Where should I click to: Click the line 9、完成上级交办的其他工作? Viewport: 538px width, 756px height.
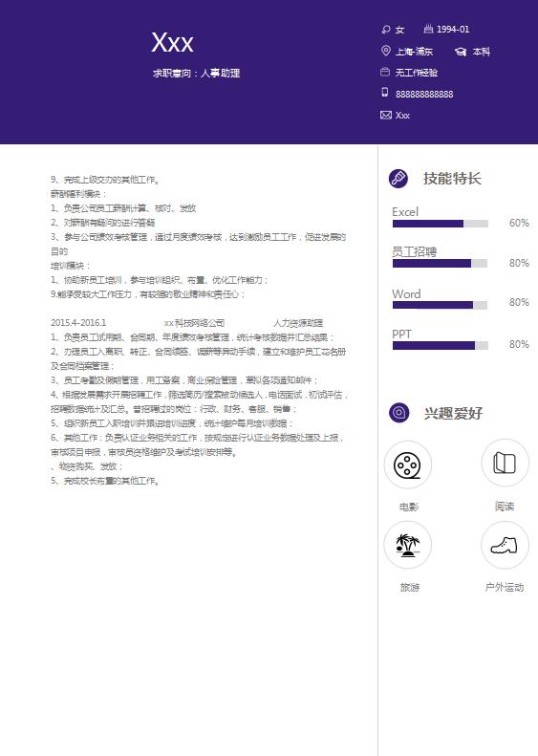pyautogui.click(x=104, y=180)
